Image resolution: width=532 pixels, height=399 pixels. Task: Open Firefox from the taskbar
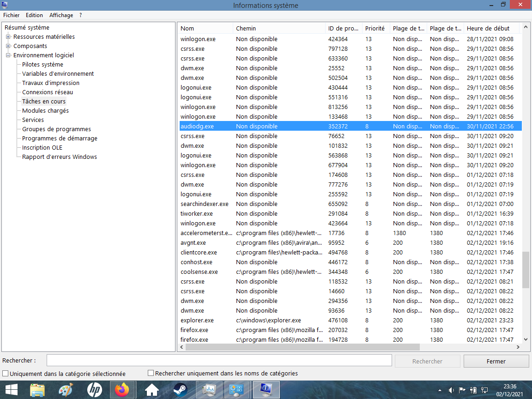pyautogui.click(x=122, y=390)
